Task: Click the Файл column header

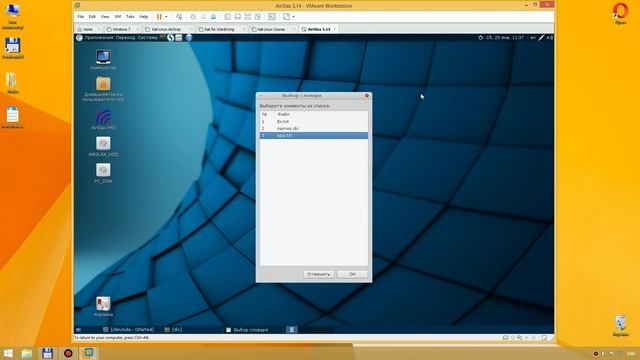Action: point(283,114)
